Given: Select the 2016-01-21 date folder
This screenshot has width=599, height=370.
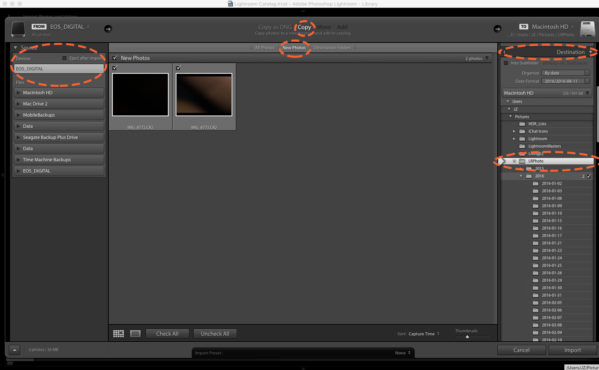Looking at the screenshot, I should pos(552,243).
